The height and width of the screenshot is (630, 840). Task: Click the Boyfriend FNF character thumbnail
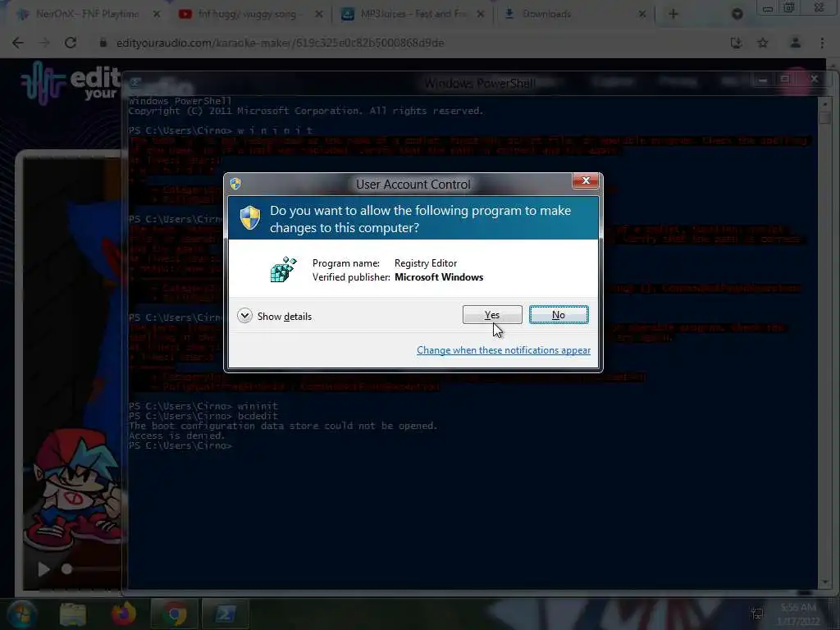click(x=74, y=491)
